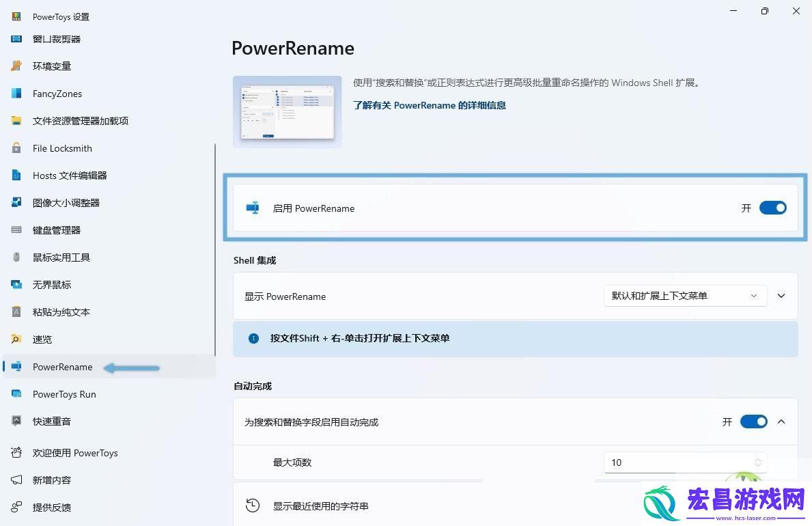Viewport: 812px width, 526px height.
Task: Expand the 显示 PowerRename row chevron
Action: coord(781,296)
